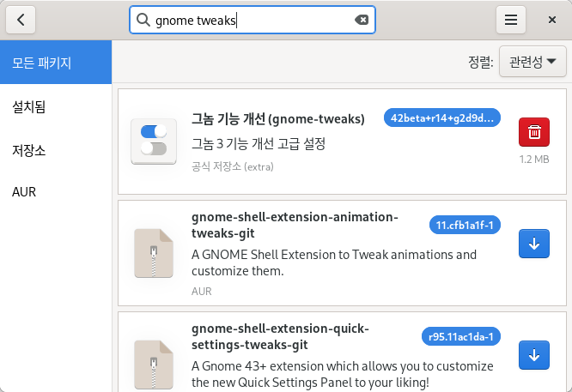Screen dimensions: 572x392
Task: Open the 그놈 기능 개선 (gnome-tweaks) package title
Action: (x=278, y=118)
